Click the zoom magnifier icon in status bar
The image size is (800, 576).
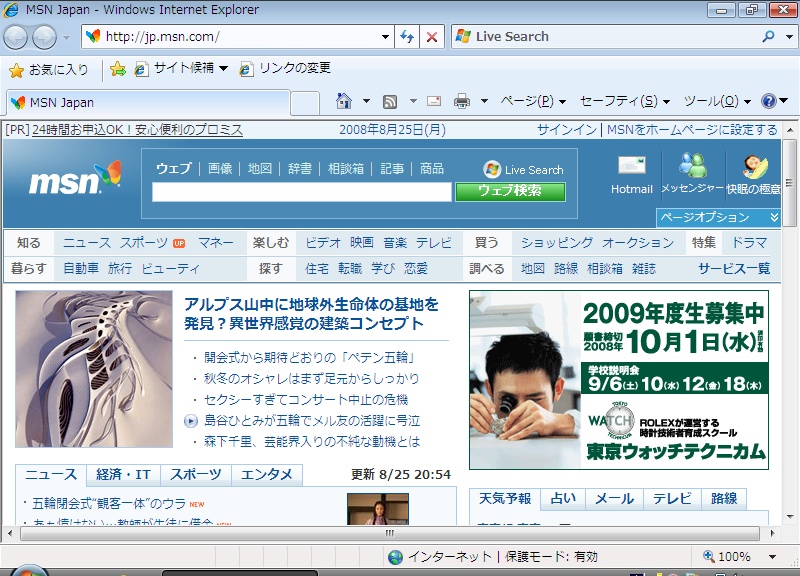(709, 556)
